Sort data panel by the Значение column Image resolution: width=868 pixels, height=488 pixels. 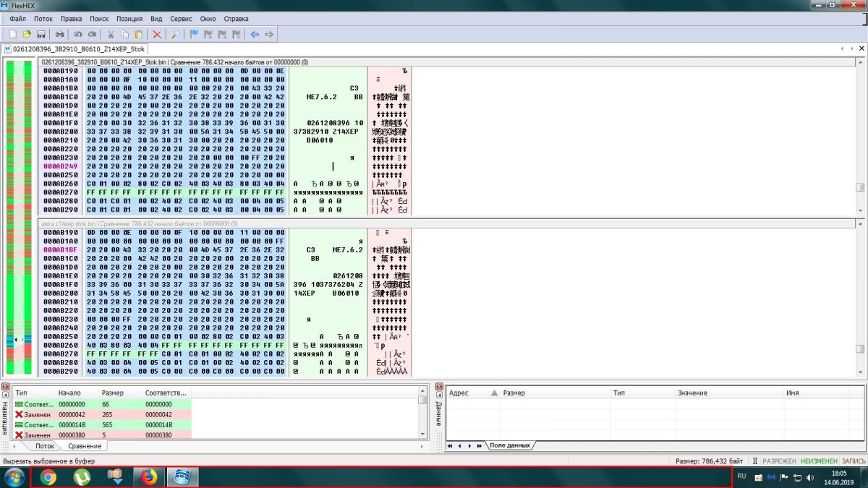click(729, 393)
